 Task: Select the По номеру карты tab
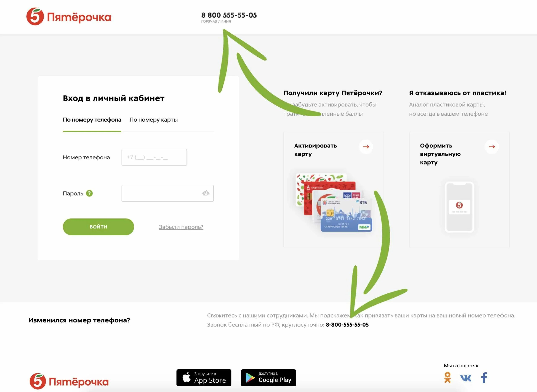pos(153,120)
